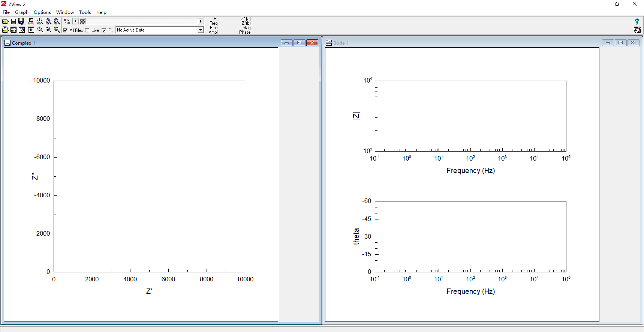
Task: Open the Tools menu
Action: point(85,12)
